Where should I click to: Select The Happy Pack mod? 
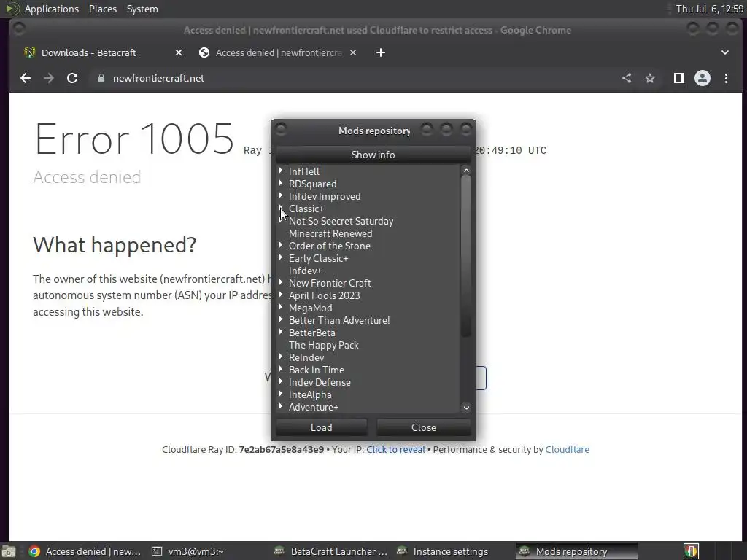(x=323, y=345)
